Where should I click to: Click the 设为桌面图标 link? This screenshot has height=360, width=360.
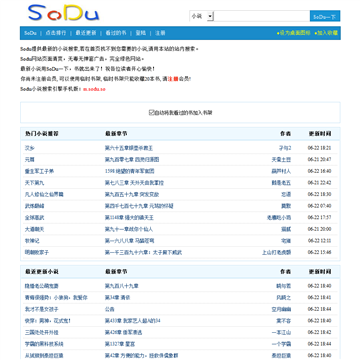click(x=294, y=33)
